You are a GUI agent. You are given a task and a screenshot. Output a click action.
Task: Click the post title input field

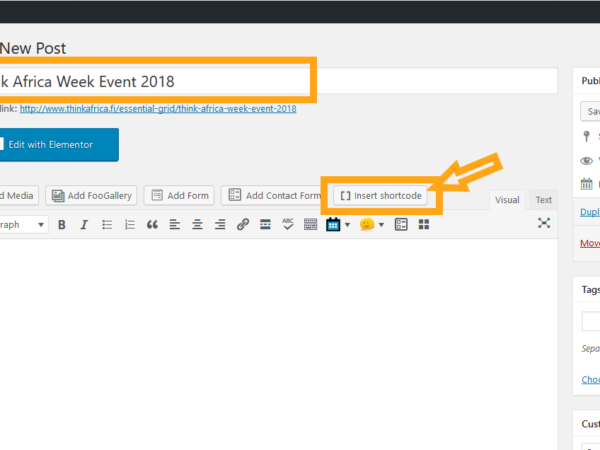279,81
